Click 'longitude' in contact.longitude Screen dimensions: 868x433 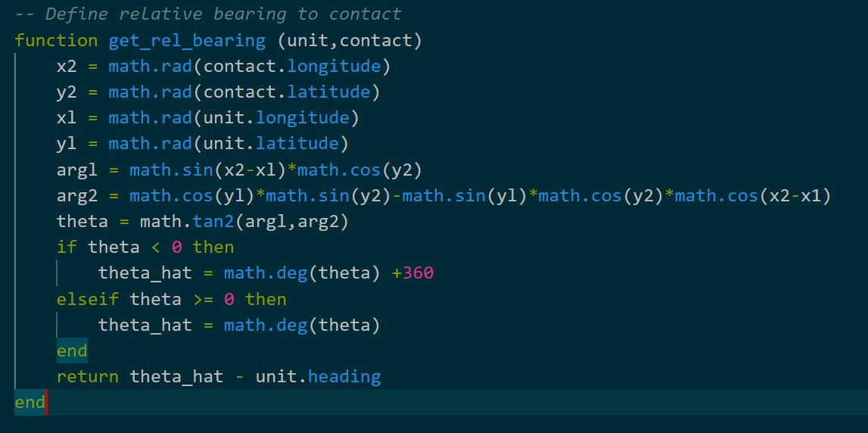[333, 67]
